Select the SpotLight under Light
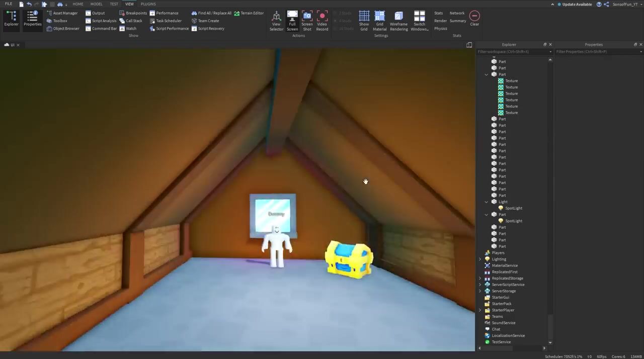Screen dimensions: 644x359 (513, 208)
